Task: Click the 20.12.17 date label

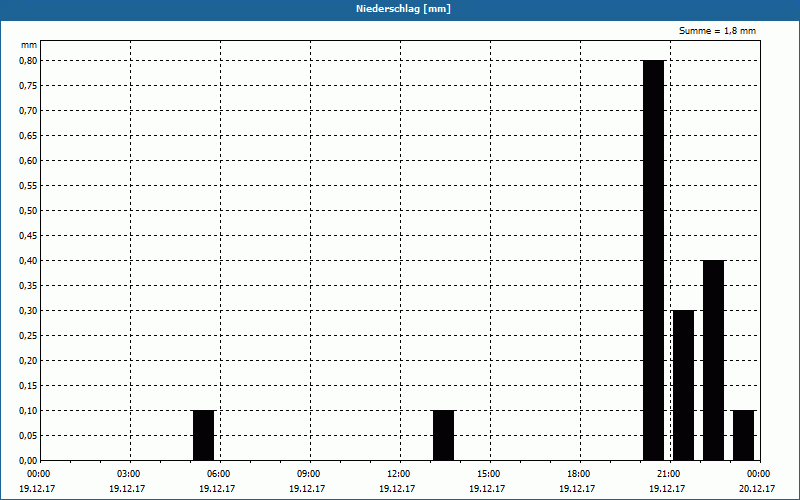Action: click(757, 489)
